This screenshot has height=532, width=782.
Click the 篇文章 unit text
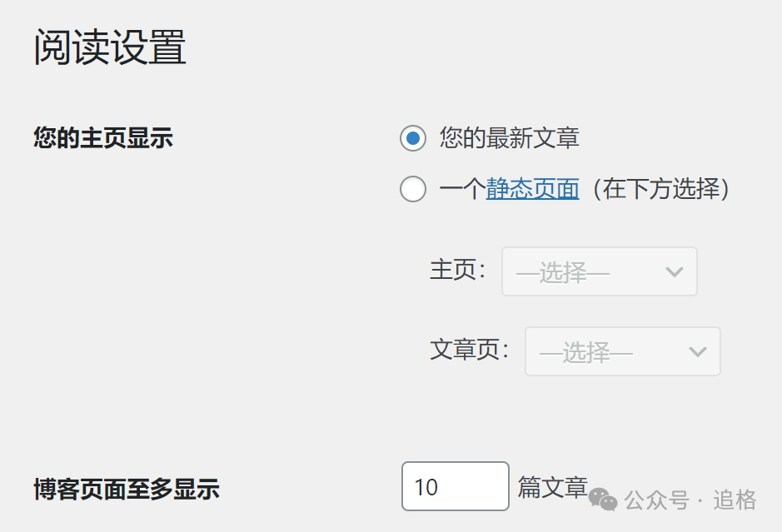[553, 487]
